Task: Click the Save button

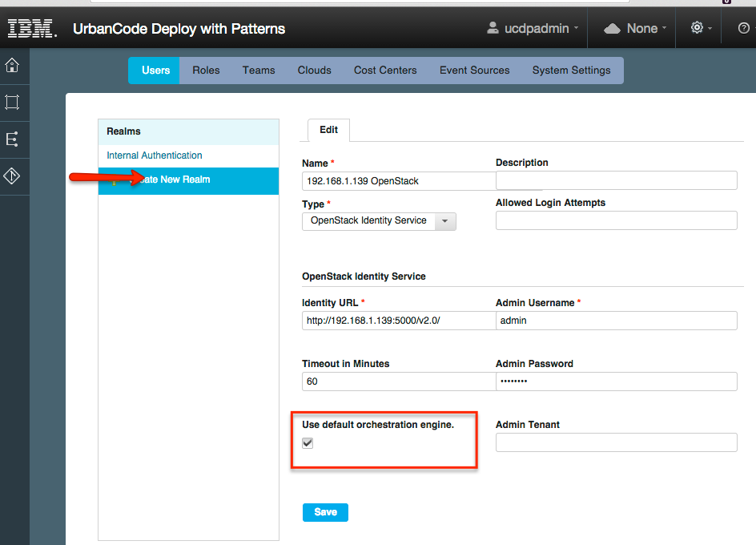Action: [325, 512]
